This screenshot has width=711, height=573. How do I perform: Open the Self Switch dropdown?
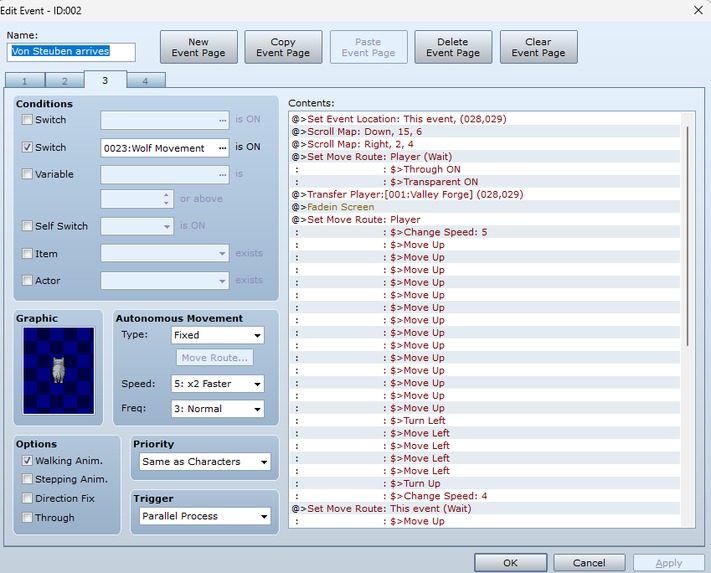pyautogui.click(x=137, y=226)
